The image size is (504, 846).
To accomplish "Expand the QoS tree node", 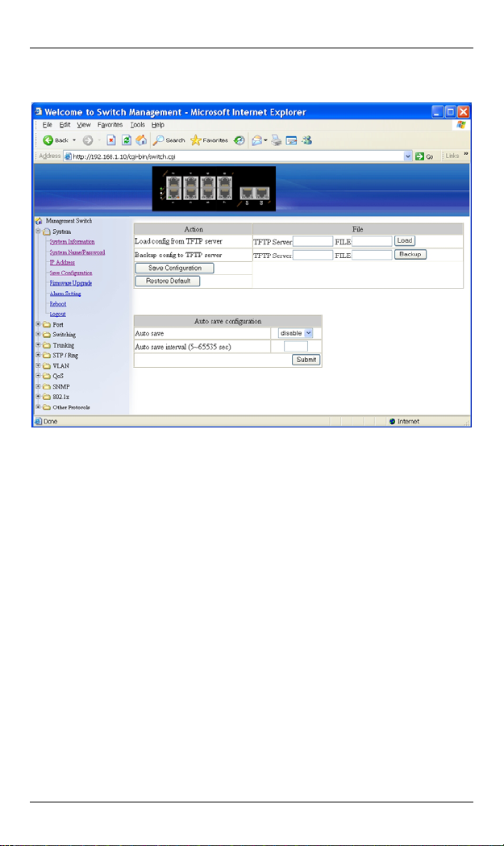I will pos(39,376).
